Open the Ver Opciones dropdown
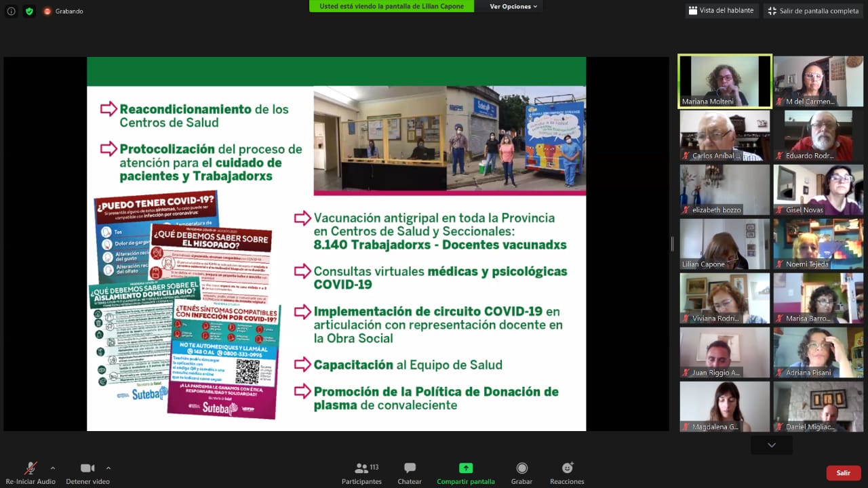This screenshot has height=488, width=868. click(513, 6)
